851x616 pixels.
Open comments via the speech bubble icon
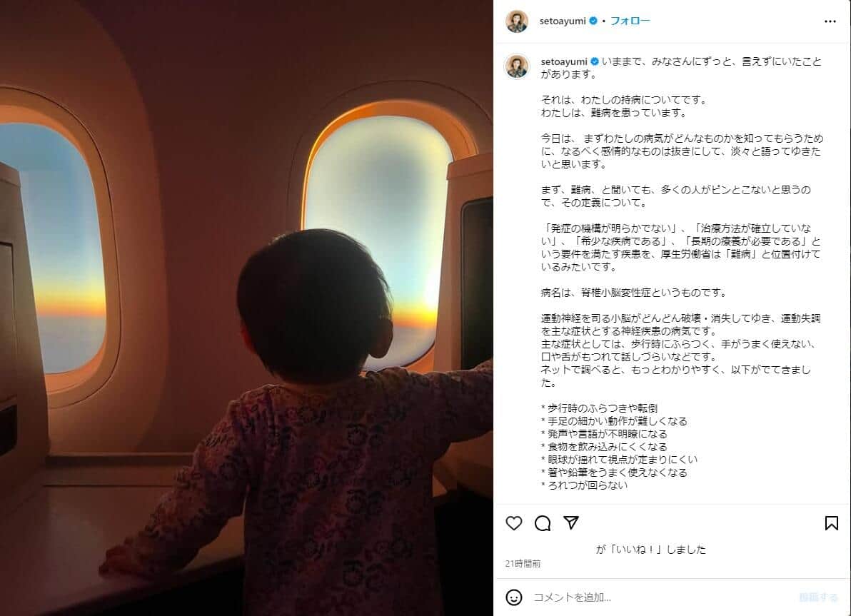point(542,523)
